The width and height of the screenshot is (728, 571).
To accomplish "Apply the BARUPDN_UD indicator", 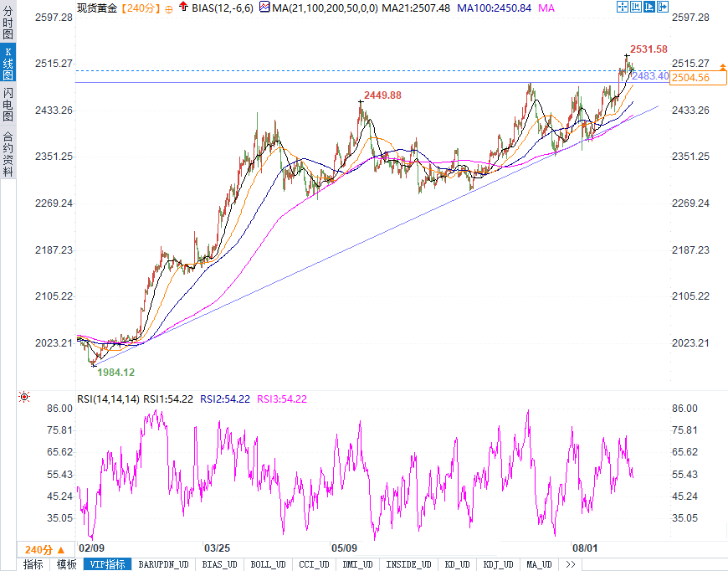I will coord(164,564).
